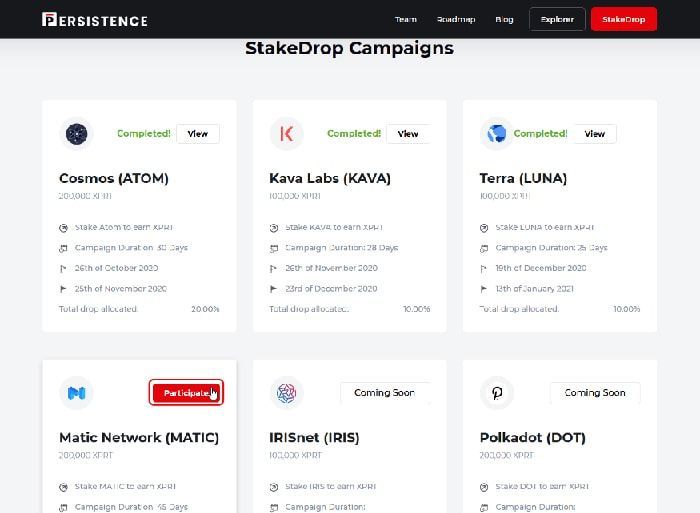The height and width of the screenshot is (513, 700).
Task: Click Polkadot Coming Soon button
Action: pyautogui.click(x=595, y=393)
